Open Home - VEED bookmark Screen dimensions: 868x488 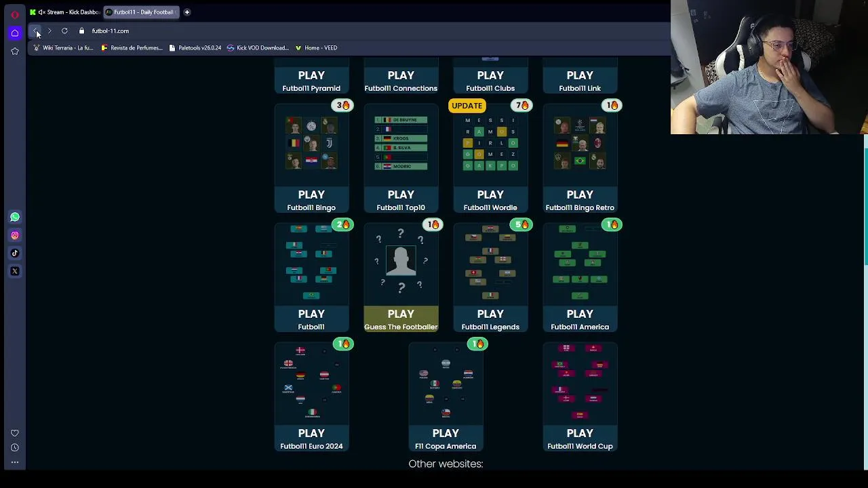pos(317,48)
